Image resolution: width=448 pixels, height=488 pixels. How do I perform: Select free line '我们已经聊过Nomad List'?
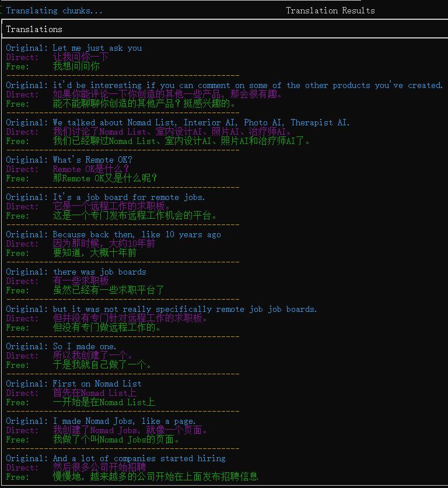coord(181,141)
